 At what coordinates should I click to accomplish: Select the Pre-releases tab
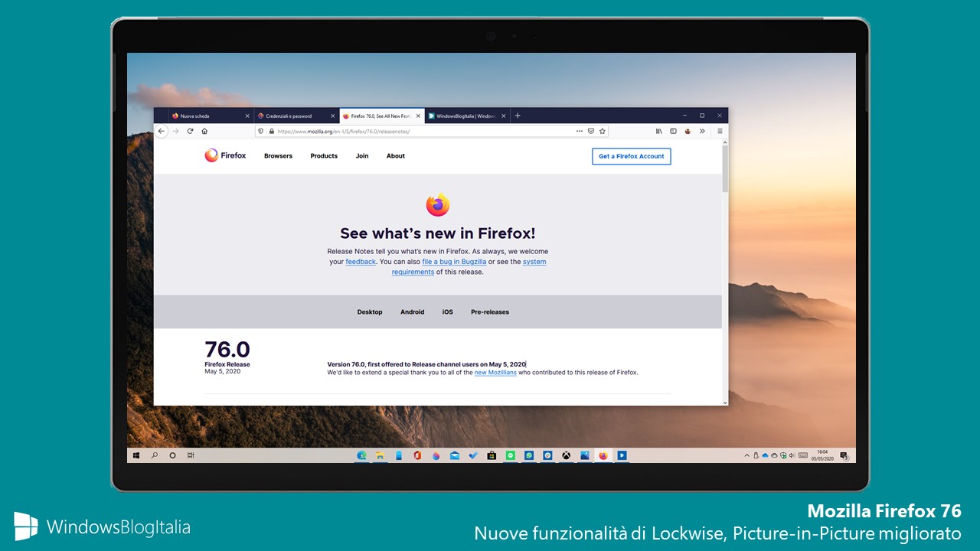pos(490,312)
